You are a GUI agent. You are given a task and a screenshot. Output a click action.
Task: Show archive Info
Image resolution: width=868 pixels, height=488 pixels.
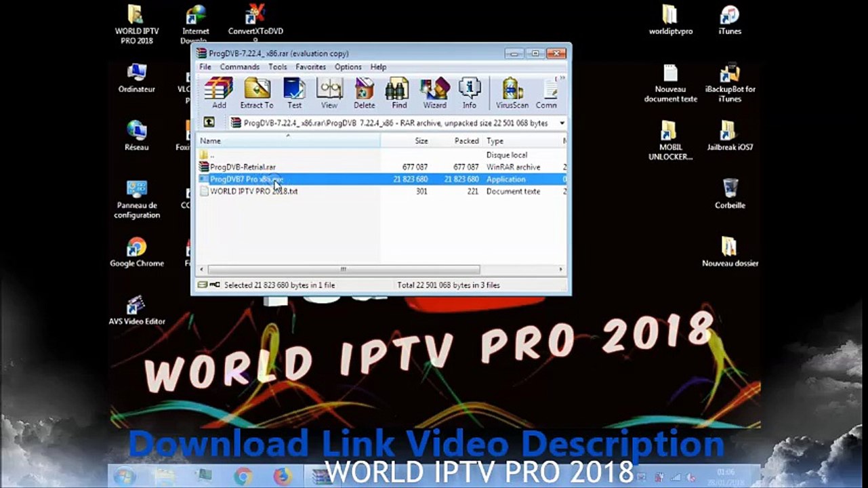click(x=470, y=93)
